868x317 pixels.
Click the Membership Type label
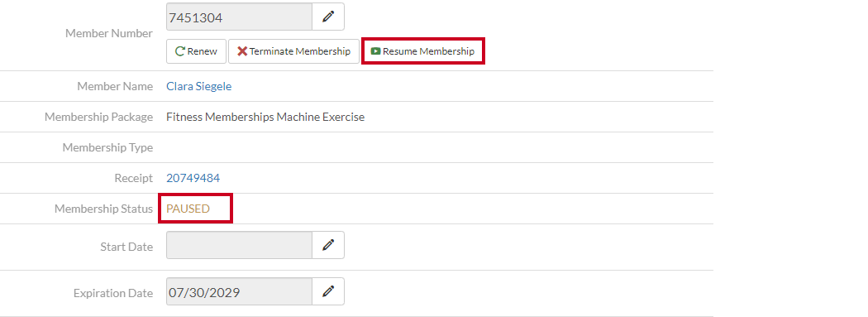107,147
